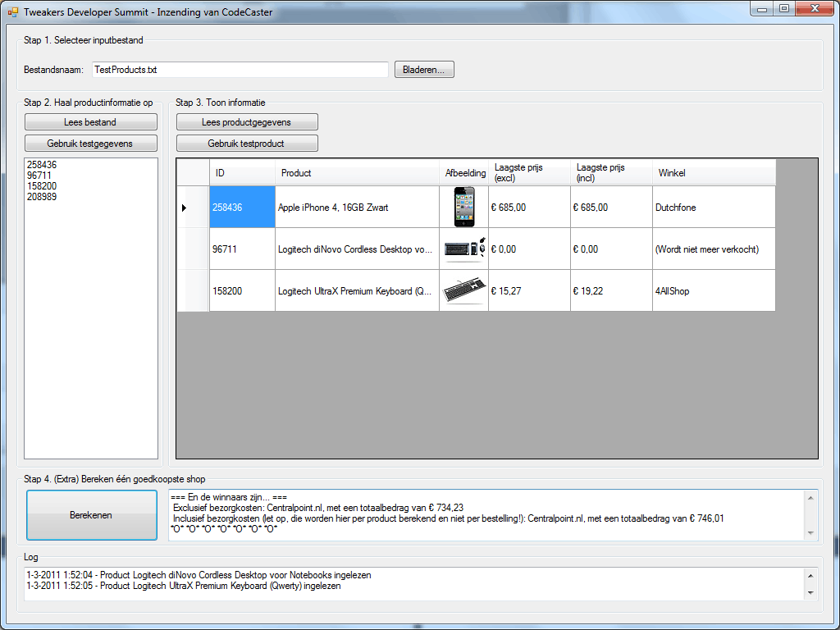Click the Afbeelding column header
This screenshot has width=840, height=630.
[x=464, y=172]
